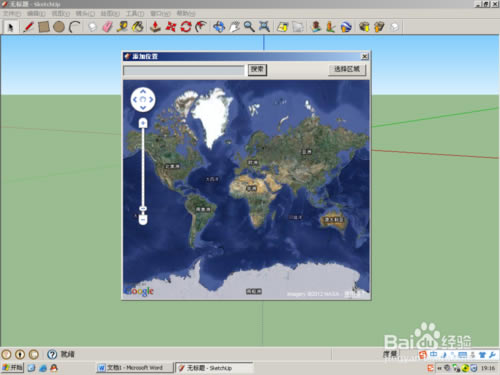500x375 pixels.
Task: Open the 视图 (View) menu
Action: pos(60,14)
